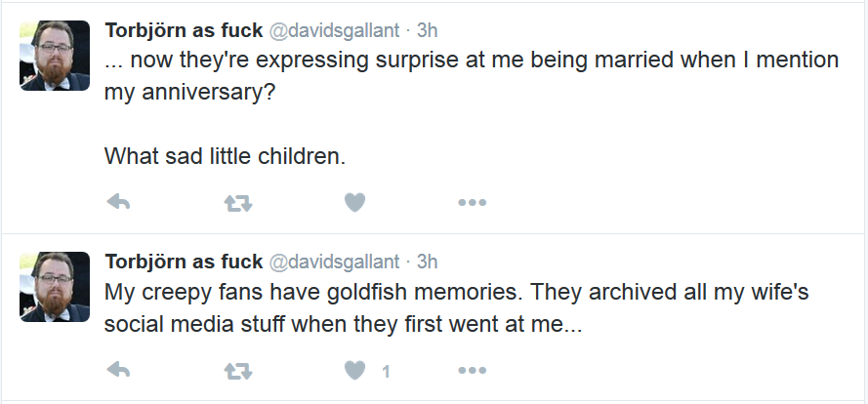Open the 3h timestamp on anniversary tweet

(x=427, y=30)
